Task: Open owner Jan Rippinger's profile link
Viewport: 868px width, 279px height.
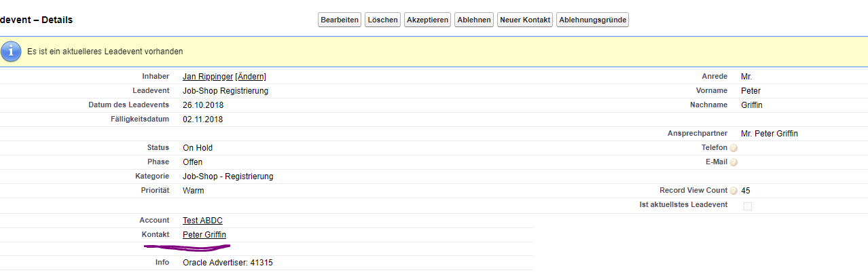Action: click(208, 77)
